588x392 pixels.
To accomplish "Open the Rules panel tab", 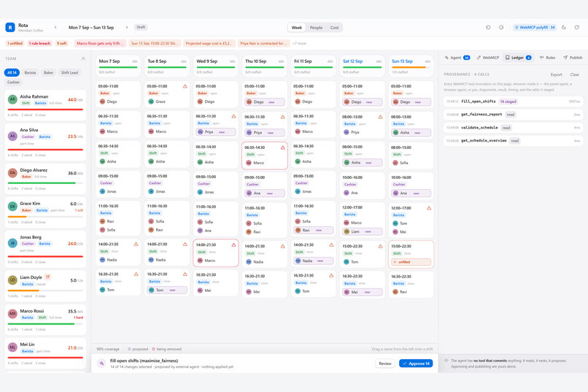I will click(x=547, y=58).
